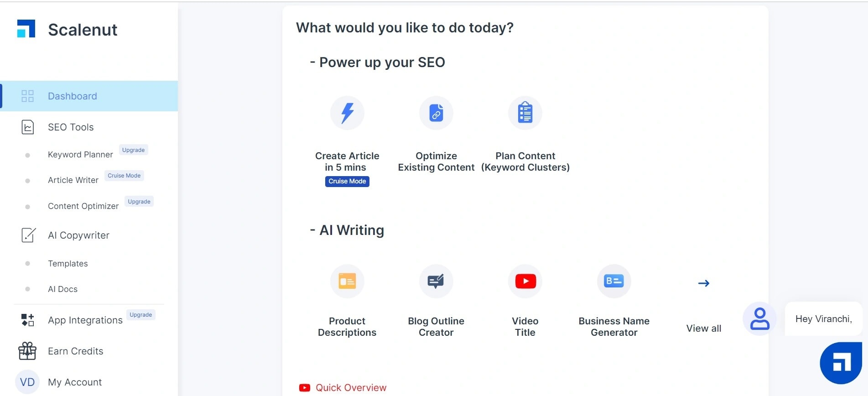
Task: Open the Video Title YouTube icon
Action: point(525,281)
